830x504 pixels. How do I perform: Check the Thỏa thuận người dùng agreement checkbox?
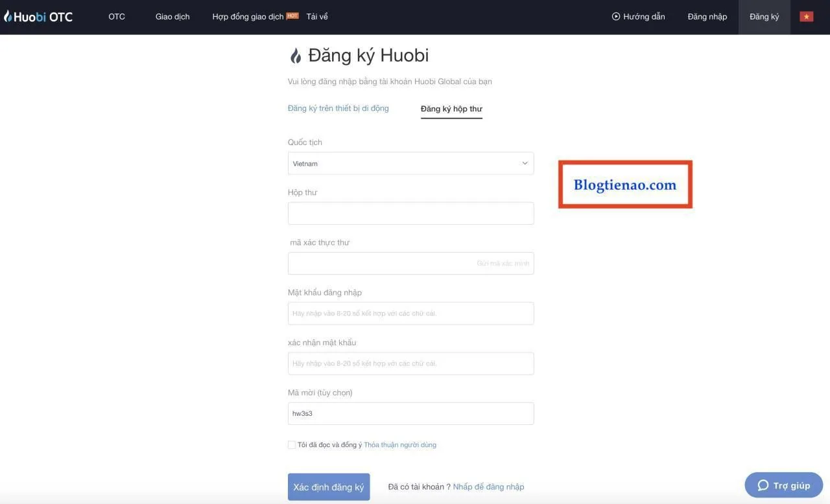(291, 444)
